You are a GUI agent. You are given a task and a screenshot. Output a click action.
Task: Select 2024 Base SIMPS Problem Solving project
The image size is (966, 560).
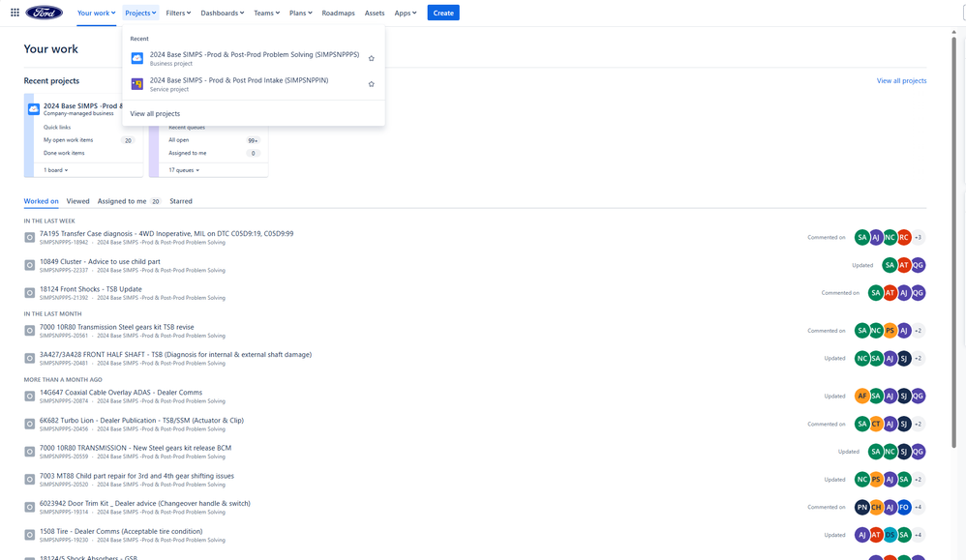254,58
